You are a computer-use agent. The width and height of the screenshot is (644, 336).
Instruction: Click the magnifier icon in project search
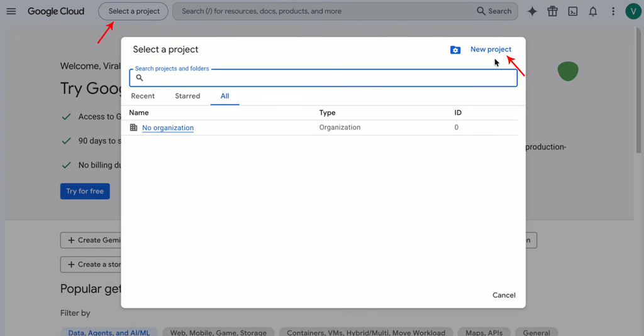pyautogui.click(x=140, y=77)
